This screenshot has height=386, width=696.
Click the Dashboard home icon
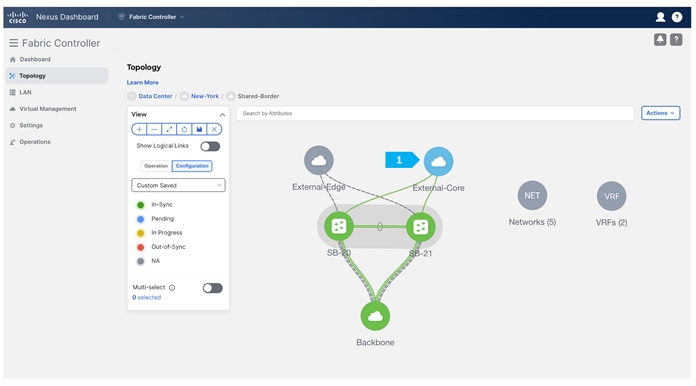[x=12, y=59]
